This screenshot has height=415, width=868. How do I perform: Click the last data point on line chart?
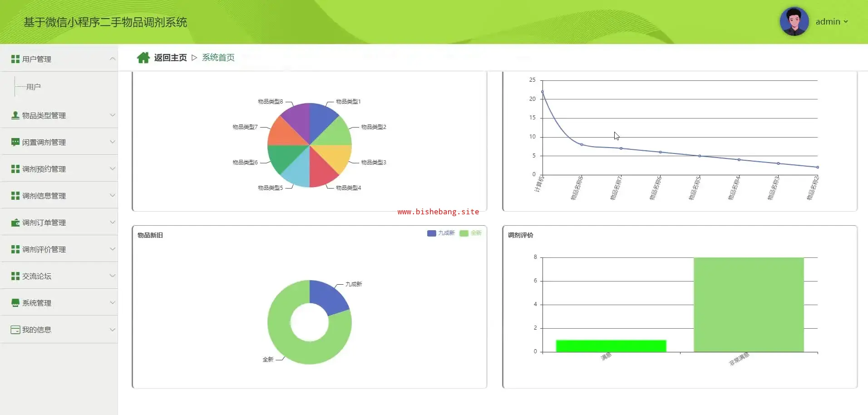click(818, 167)
